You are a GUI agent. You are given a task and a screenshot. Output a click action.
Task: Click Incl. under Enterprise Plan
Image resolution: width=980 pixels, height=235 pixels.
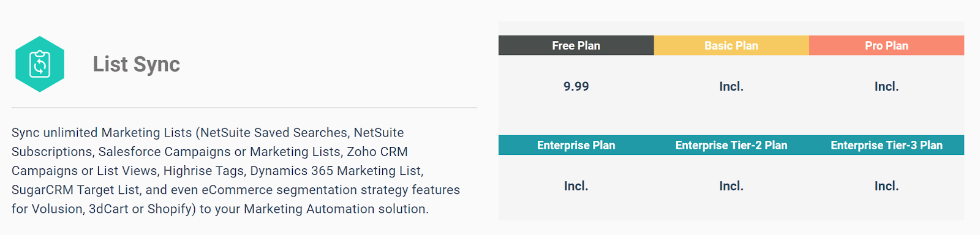pyautogui.click(x=576, y=186)
